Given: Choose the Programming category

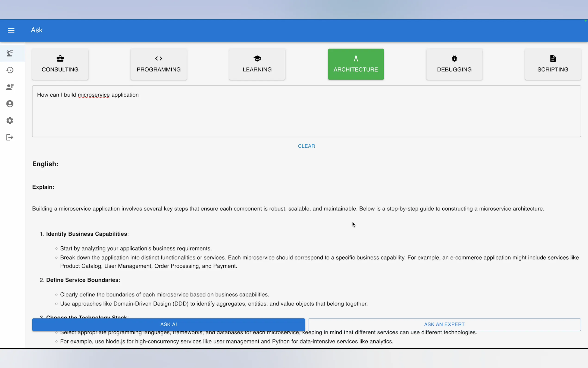Looking at the screenshot, I should (159, 69).
